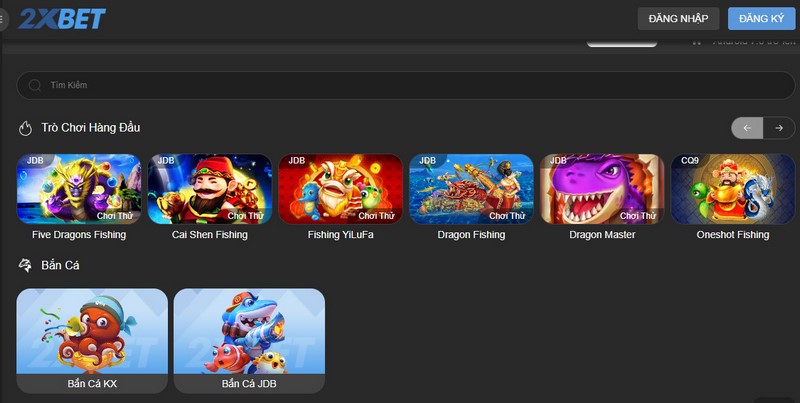Open the Dragon Master thumbnail
The width and height of the screenshot is (800, 403).
602,189
